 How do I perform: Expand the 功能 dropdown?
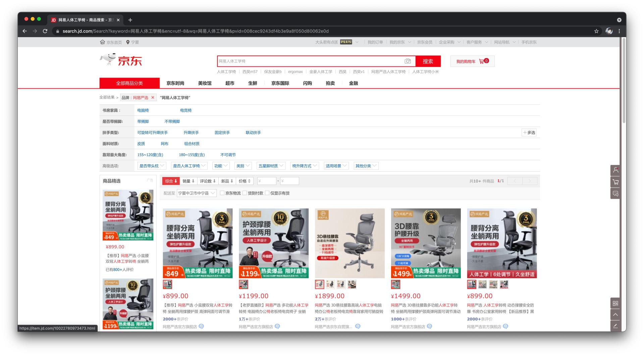(x=221, y=166)
